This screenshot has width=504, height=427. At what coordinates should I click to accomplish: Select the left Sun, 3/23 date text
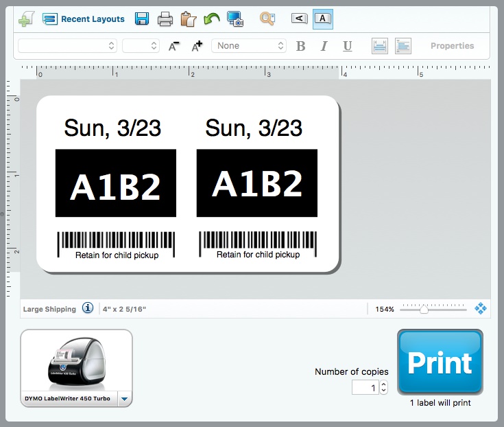point(112,128)
